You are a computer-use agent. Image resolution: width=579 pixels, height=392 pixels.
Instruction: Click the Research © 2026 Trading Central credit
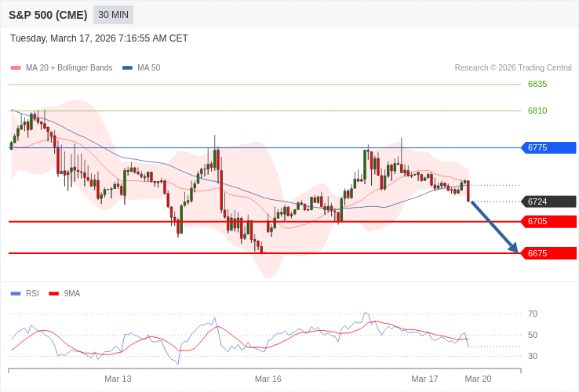tap(513, 68)
